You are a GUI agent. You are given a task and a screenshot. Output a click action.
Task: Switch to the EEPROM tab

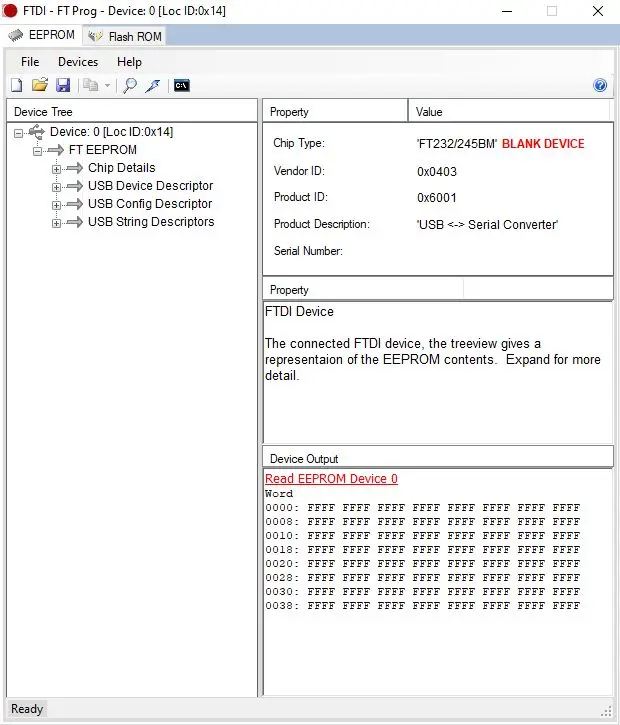pos(42,35)
